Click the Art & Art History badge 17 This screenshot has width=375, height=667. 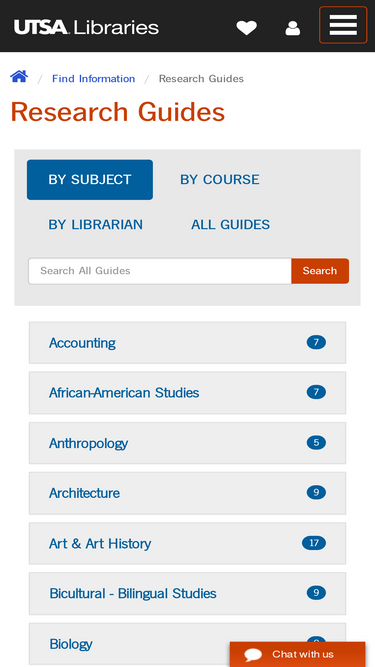pos(314,543)
